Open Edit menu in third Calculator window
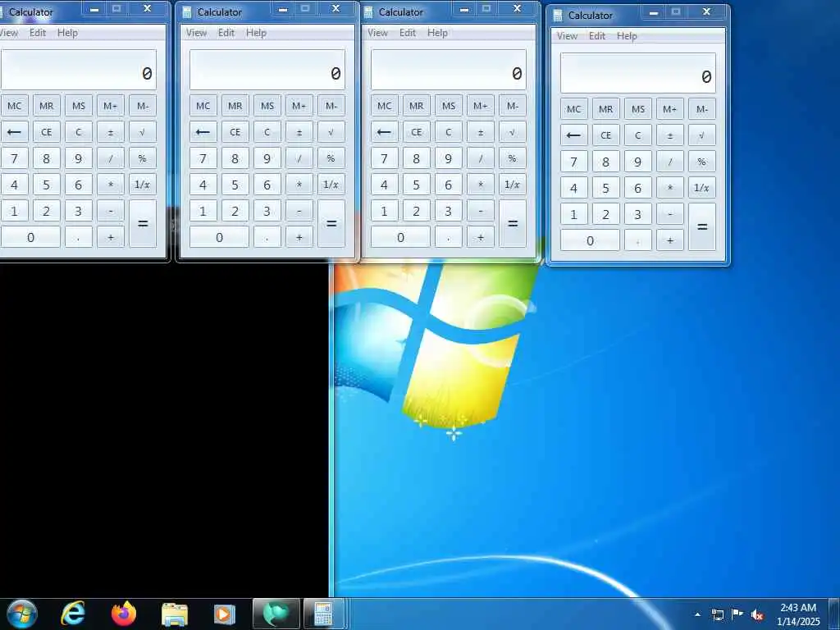Viewport: 840px width, 630px height. [407, 33]
